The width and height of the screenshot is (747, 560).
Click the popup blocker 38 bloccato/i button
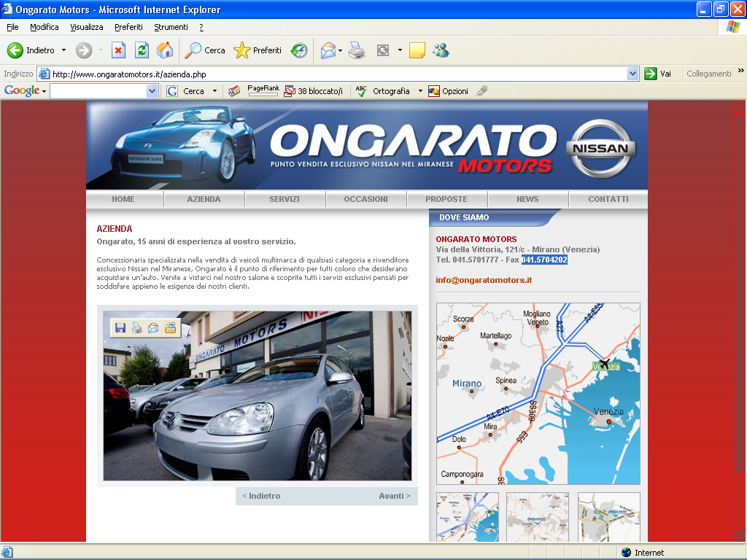click(313, 91)
